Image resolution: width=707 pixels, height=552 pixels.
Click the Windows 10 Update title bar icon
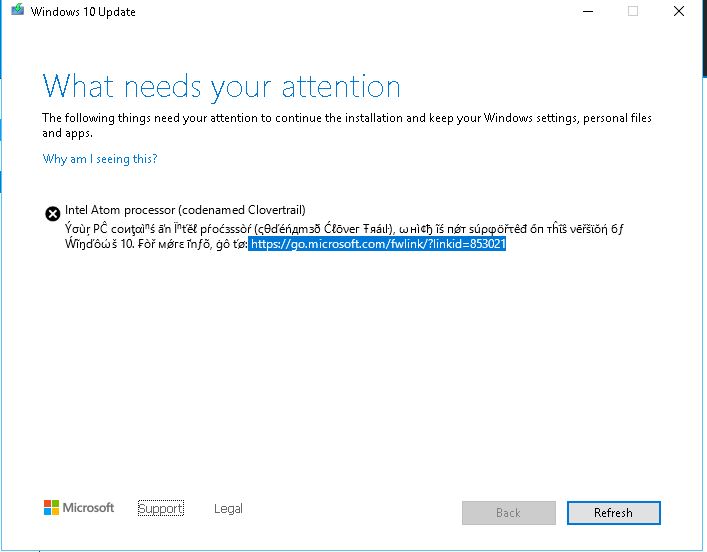[x=18, y=10]
